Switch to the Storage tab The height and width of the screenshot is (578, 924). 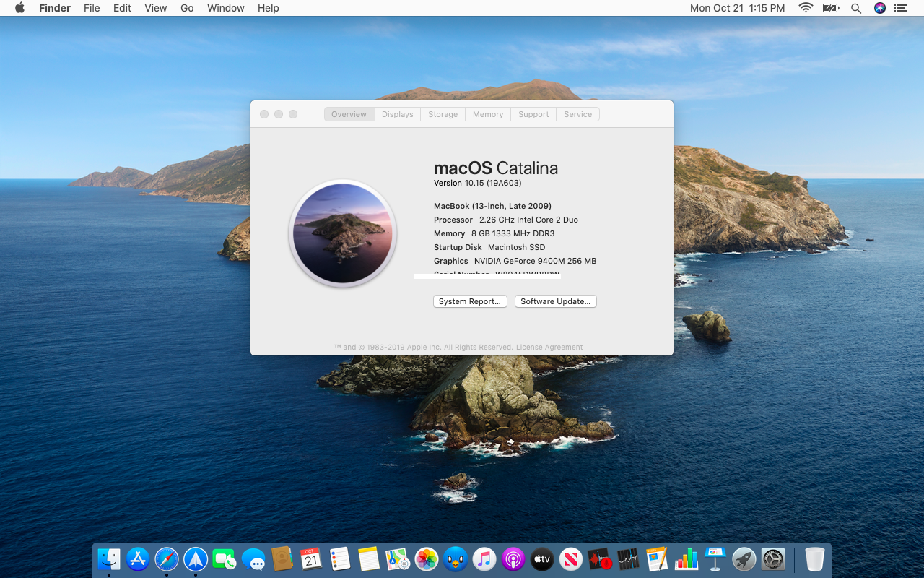[x=443, y=114]
